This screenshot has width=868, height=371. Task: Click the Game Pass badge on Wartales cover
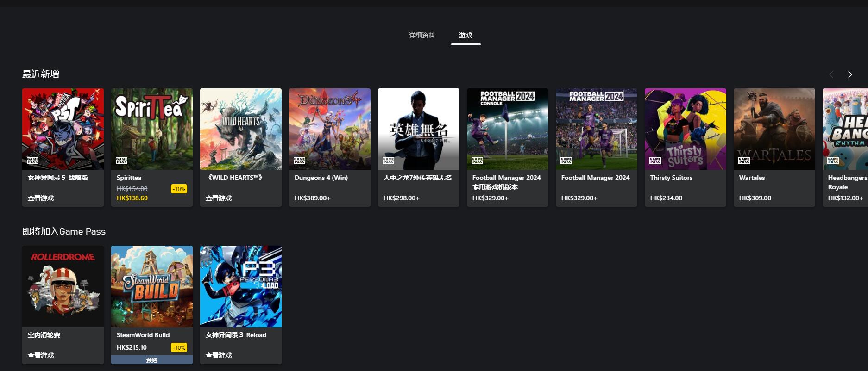(x=744, y=161)
